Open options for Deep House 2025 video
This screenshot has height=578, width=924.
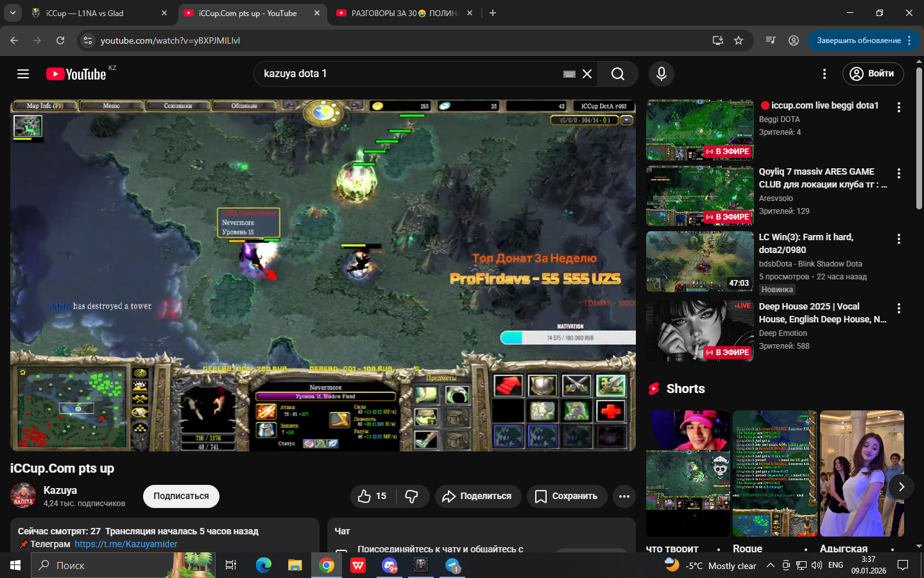[898, 308]
